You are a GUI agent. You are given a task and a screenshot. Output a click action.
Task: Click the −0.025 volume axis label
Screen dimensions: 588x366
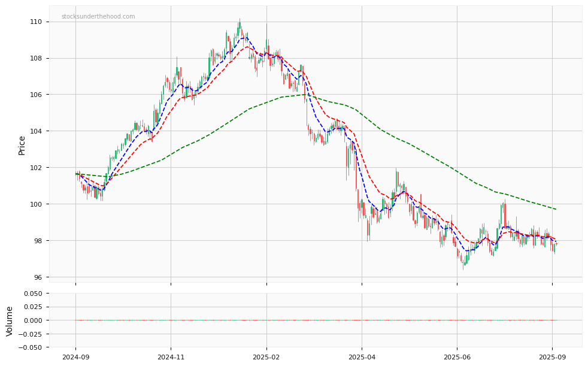(x=31, y=334)
